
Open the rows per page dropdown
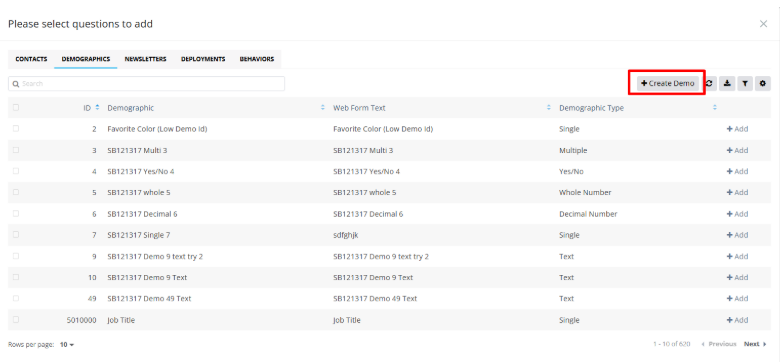[x=67, y=344]
